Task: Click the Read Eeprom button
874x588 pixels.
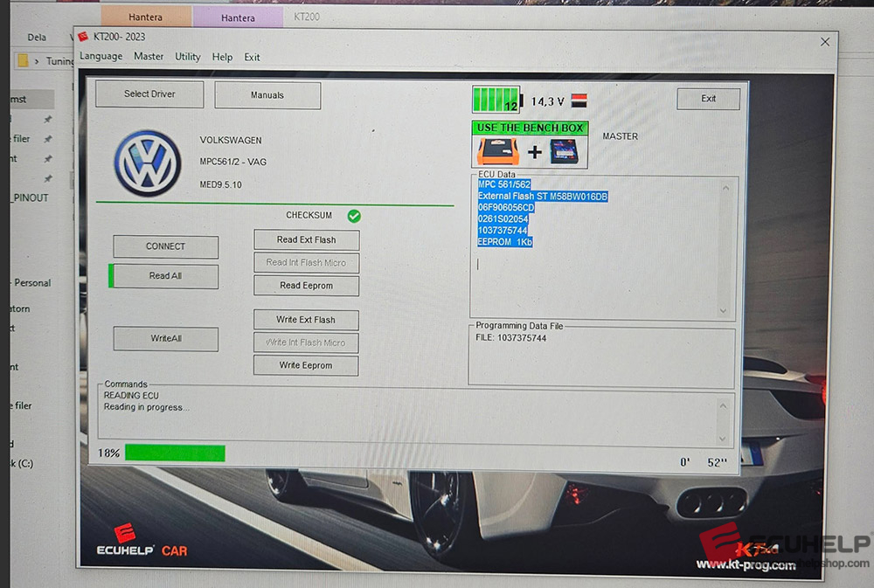Action: pos(306,286)
